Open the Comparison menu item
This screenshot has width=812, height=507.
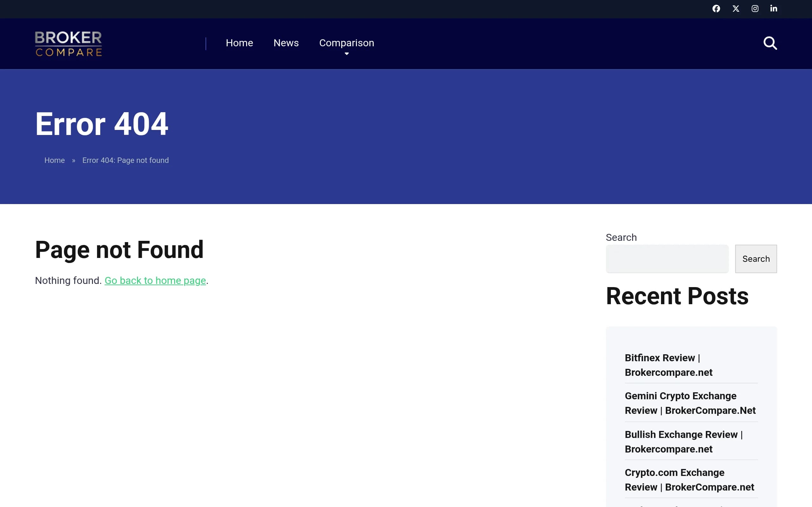click(x=347, y=43)
